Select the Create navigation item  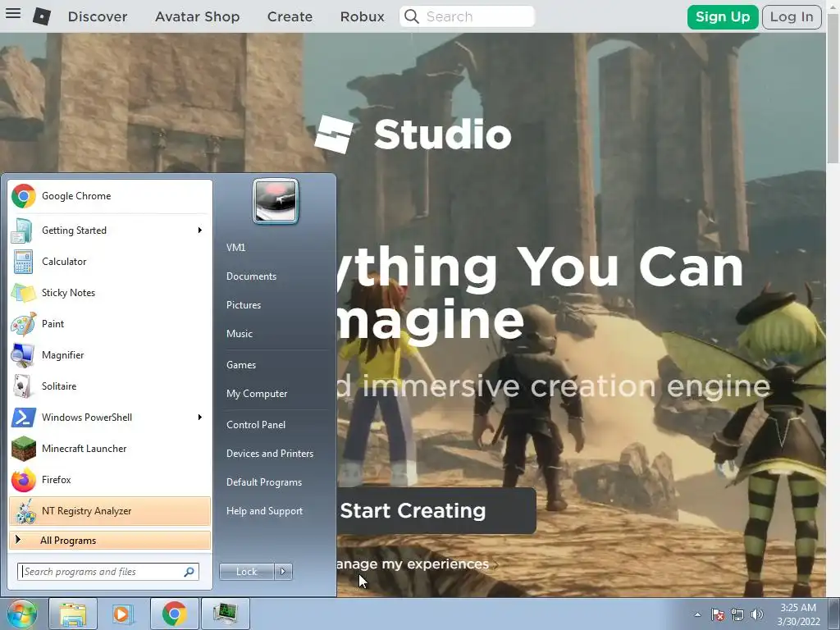click(290, 16)
